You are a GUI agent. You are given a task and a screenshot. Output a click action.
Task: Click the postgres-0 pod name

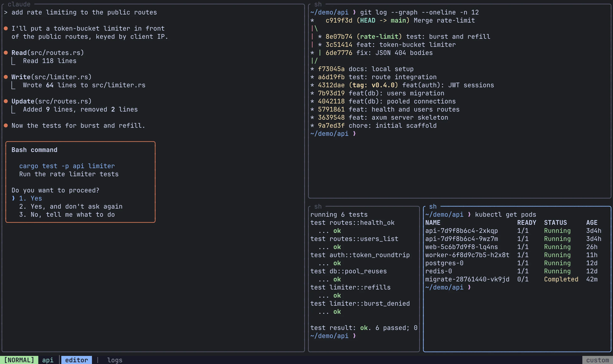coord(444,263)
